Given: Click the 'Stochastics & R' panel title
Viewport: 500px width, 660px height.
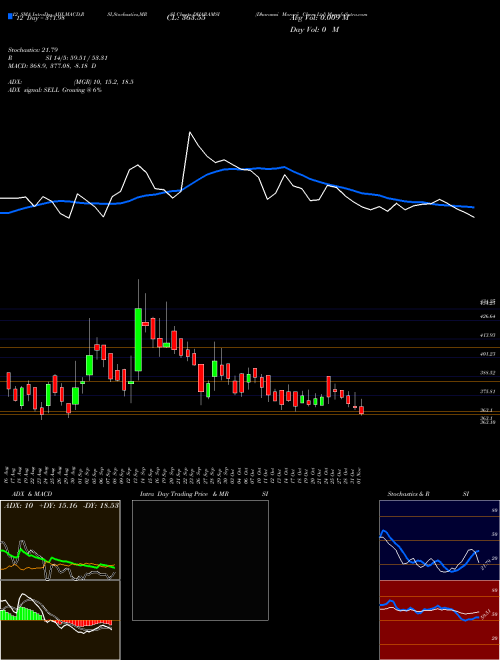Looking at the screenshot, I should point(409,494).
